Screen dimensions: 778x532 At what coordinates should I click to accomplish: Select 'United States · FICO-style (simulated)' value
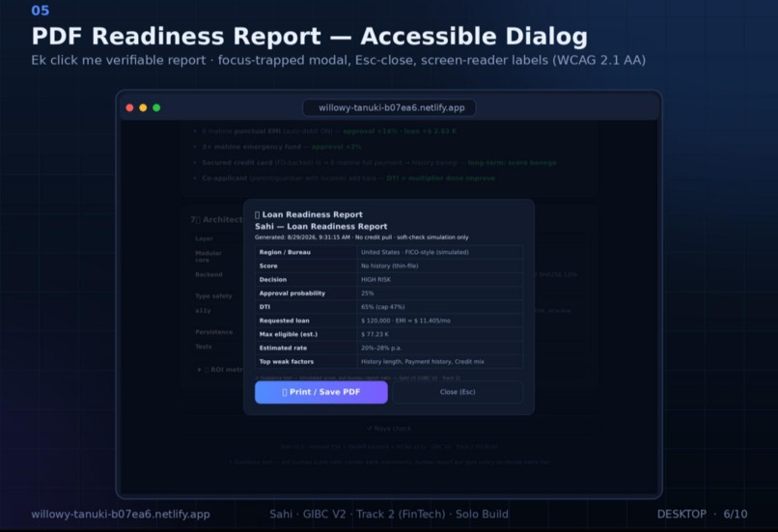point(415,252)
